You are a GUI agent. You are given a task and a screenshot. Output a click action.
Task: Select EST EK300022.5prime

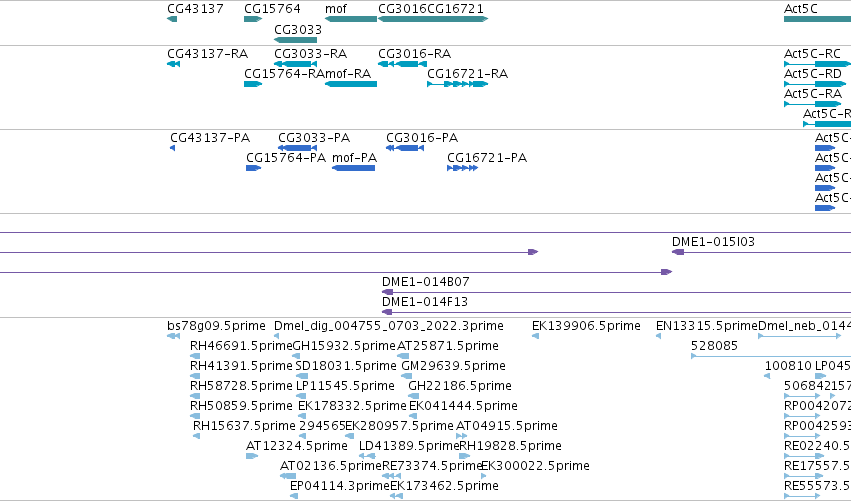click(x=484, y=477)
